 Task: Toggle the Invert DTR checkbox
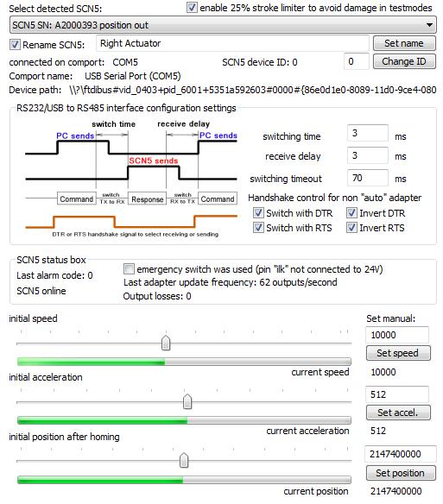[x=351, y=213]
